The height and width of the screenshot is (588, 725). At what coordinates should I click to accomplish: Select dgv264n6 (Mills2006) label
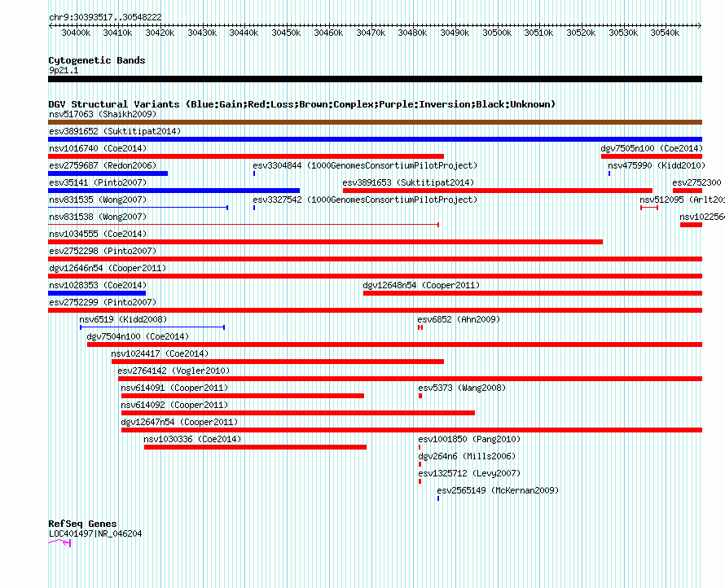tap(467, 456)
